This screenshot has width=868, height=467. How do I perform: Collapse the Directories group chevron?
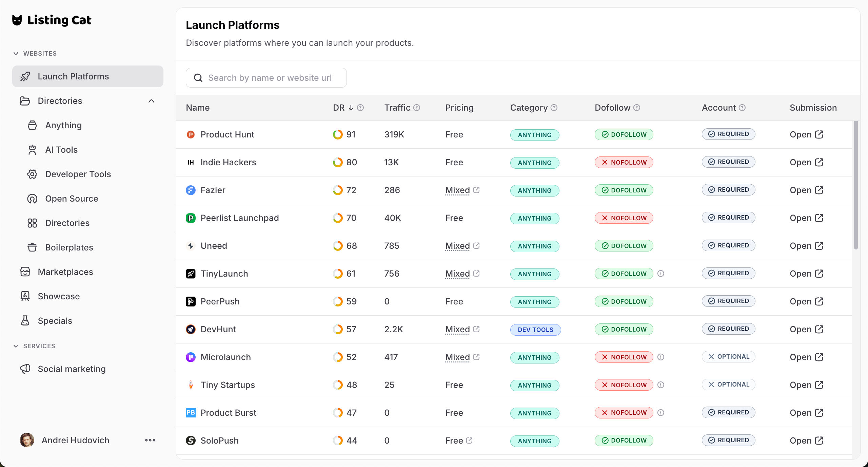(151, 101)
